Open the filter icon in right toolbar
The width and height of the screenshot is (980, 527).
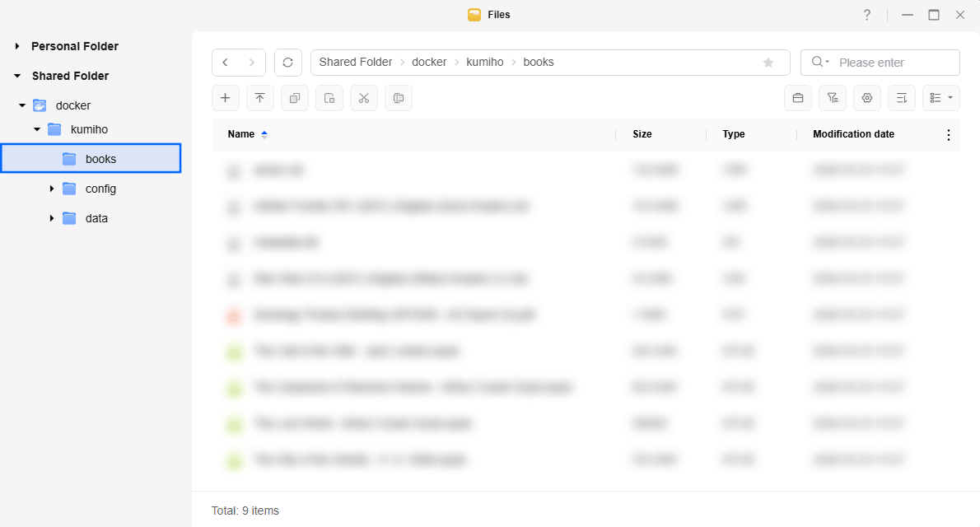tap(833, 98)
